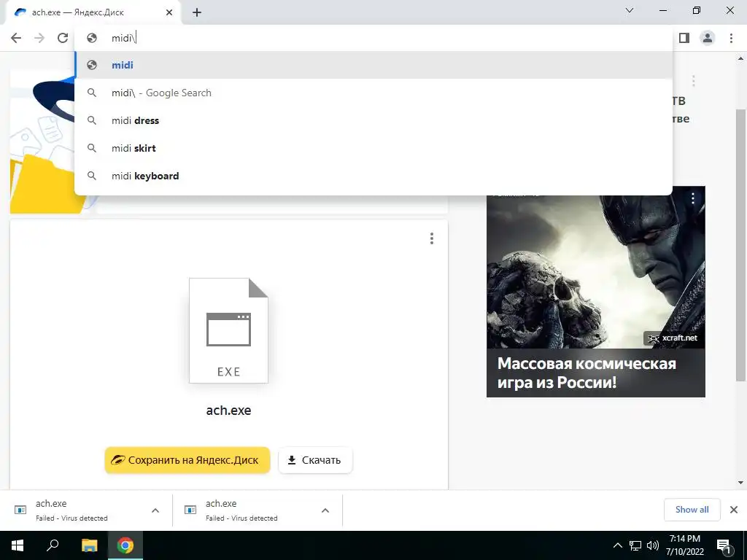Open the Chrome profile avatar

pos(708,38)
